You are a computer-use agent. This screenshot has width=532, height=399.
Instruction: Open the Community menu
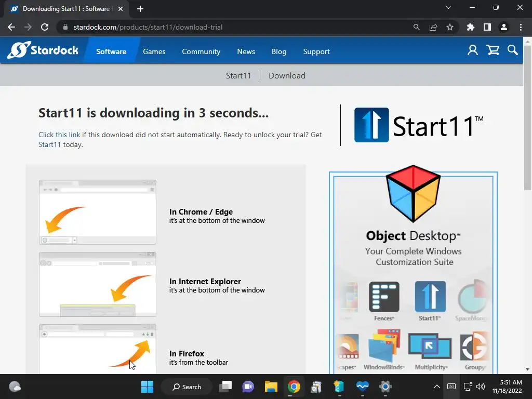pos(201,51)
